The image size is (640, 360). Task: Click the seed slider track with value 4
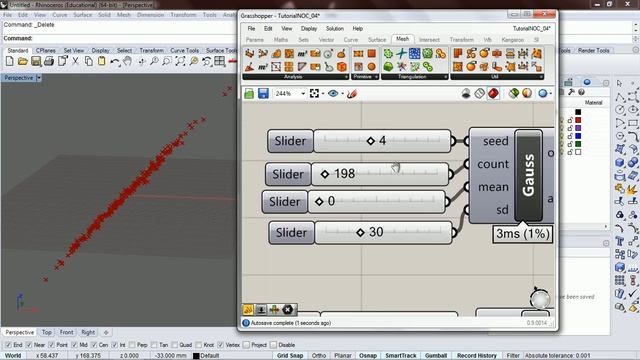382,141
